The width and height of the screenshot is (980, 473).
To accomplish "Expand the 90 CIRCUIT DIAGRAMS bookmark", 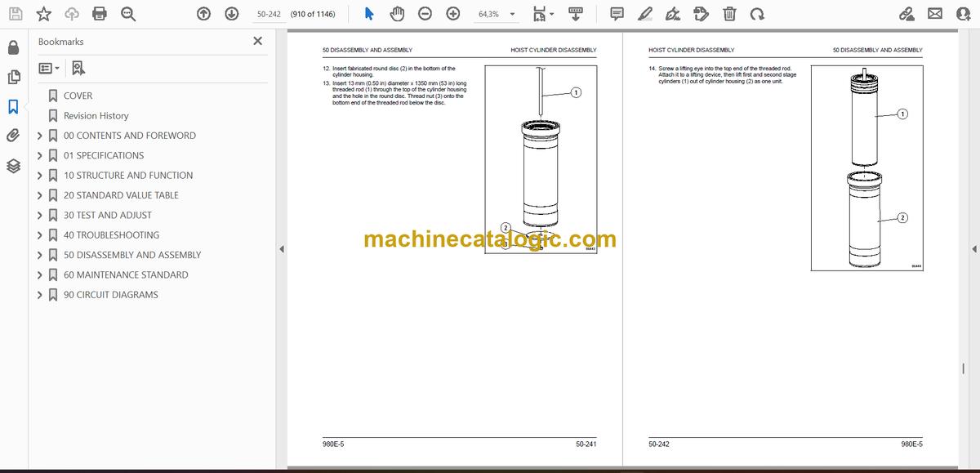I will [x=40, y=295].
